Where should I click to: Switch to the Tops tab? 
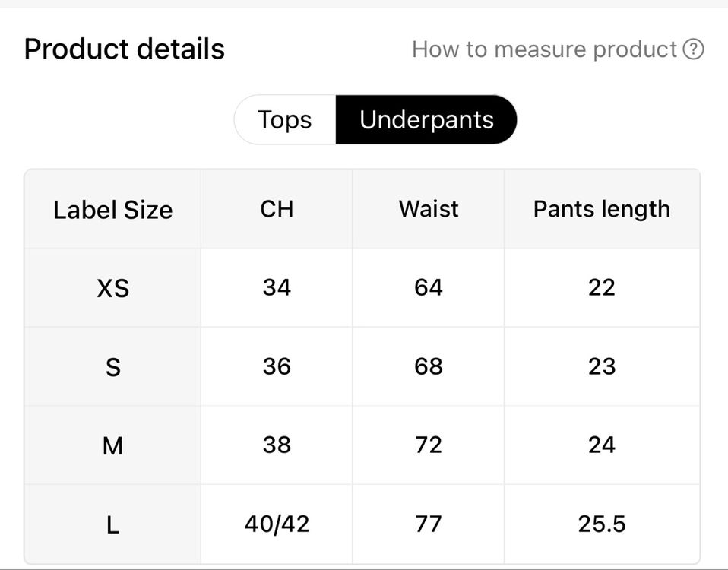pos(284,120)
